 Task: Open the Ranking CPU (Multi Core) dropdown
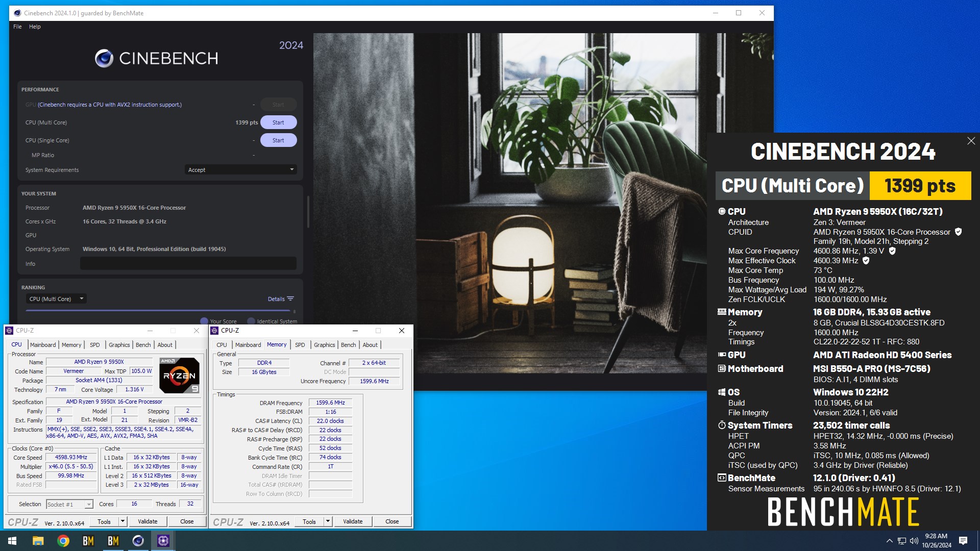(x=56, y=299)
